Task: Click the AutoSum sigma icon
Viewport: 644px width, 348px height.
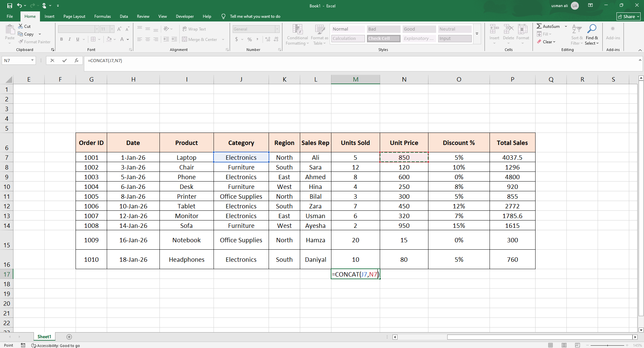Action: tap(539, 26)
